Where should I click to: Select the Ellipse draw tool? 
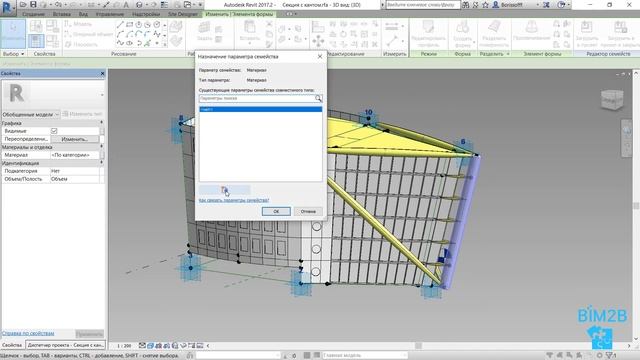pyautogui.click(x=129, y=43)
